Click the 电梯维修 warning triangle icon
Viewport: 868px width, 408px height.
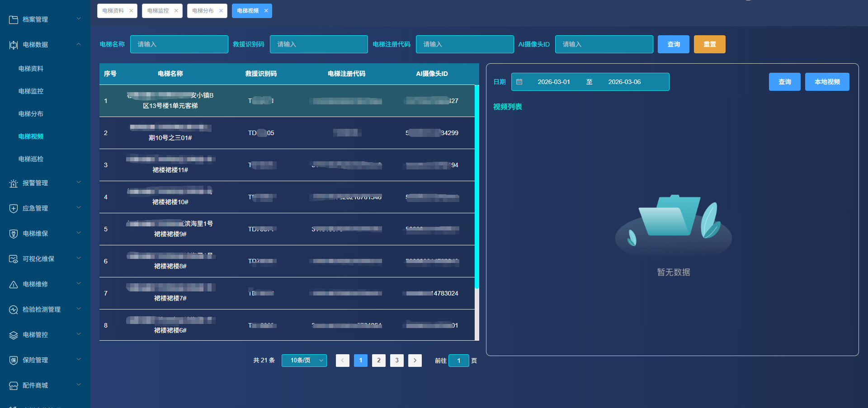(x=14, y=284)
